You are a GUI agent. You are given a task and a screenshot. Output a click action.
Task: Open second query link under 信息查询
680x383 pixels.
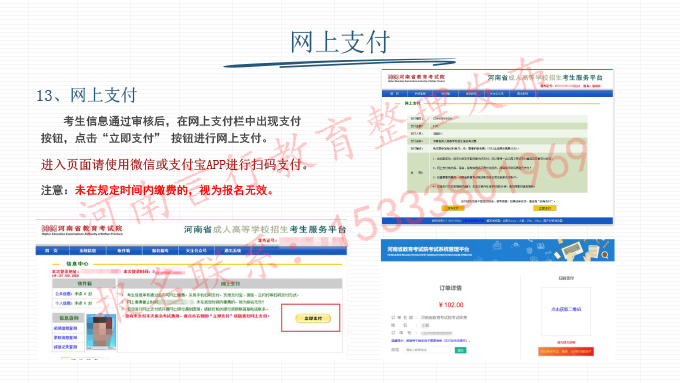coord(65,337)
